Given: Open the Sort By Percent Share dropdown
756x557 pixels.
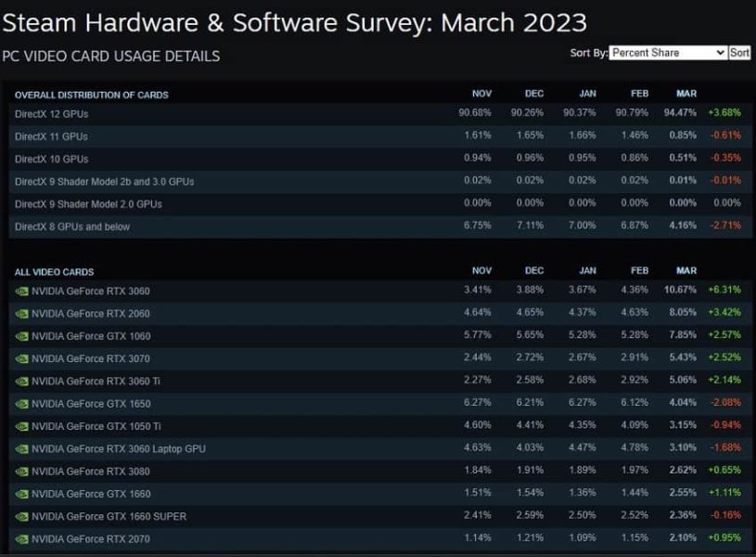Looking at the screenshot, I should coord(668,53).
